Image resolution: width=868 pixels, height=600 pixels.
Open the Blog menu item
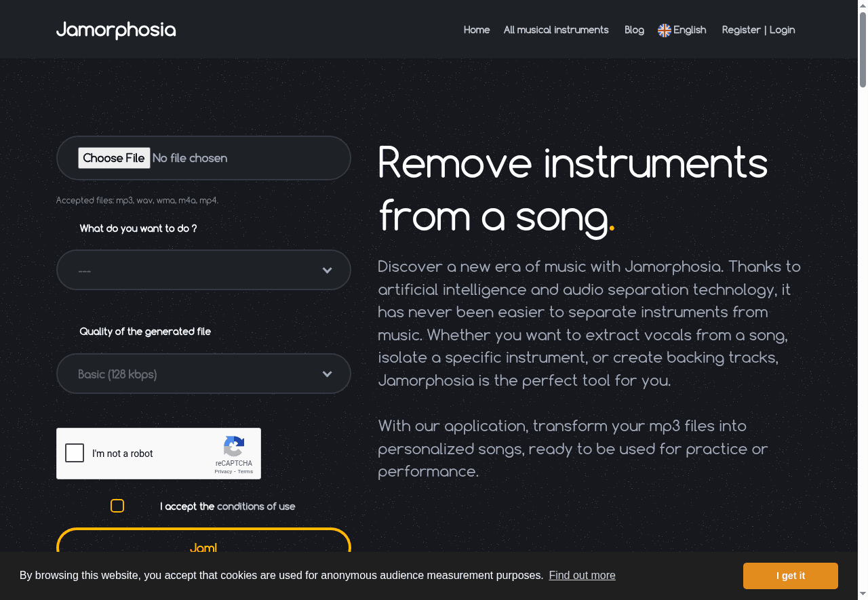point(634,30)
